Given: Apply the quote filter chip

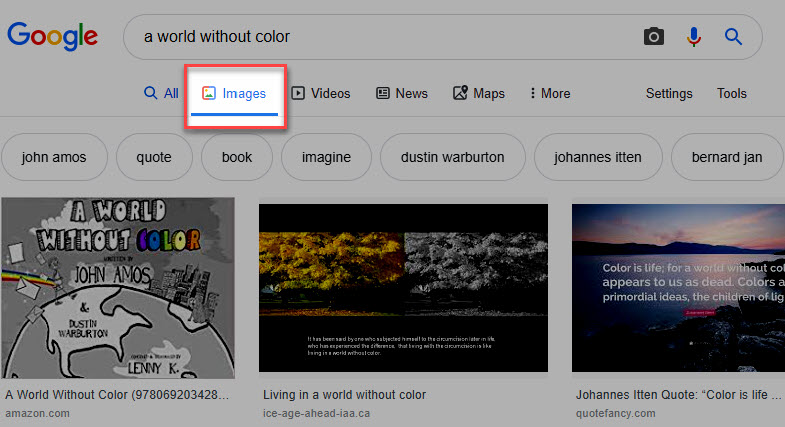Looking at the screenshot, I should pyautogui.click(x=154, y=157).
